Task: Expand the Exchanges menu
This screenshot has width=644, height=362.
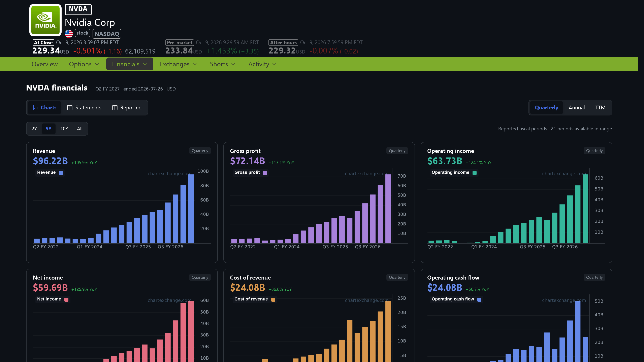Action: coord(179,64)
